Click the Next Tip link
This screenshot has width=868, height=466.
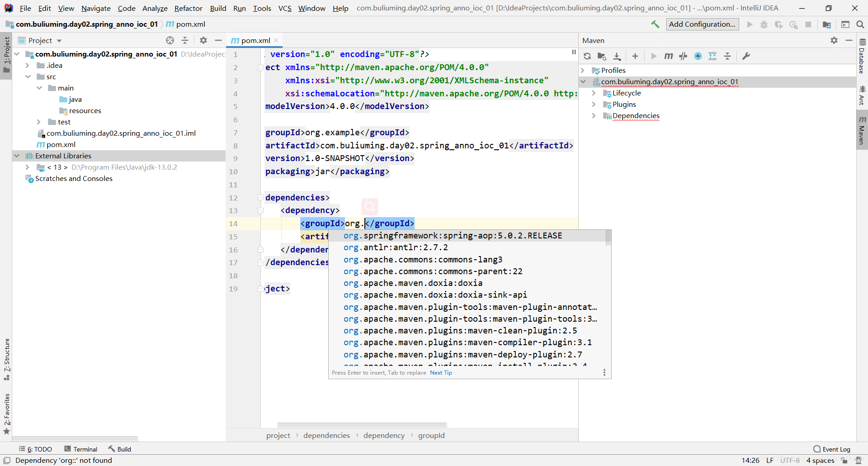(x=441, y=373)
